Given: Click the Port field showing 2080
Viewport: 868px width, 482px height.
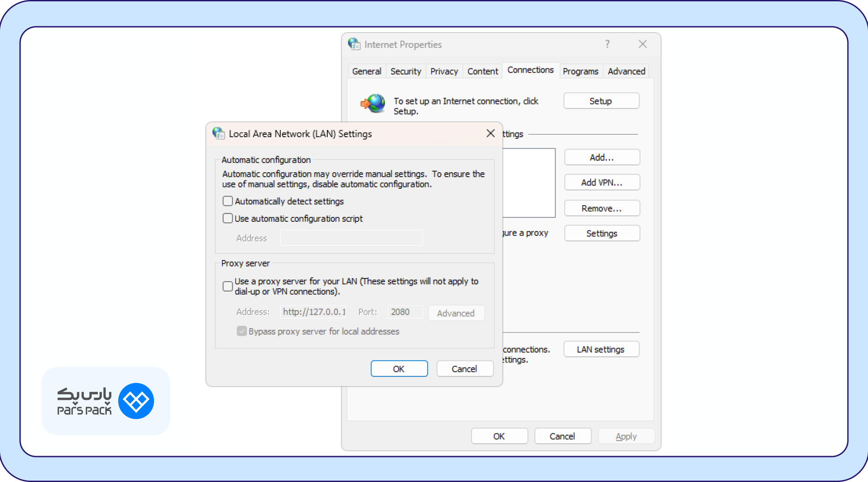Looking at the screenshot, I should (405, 312).
